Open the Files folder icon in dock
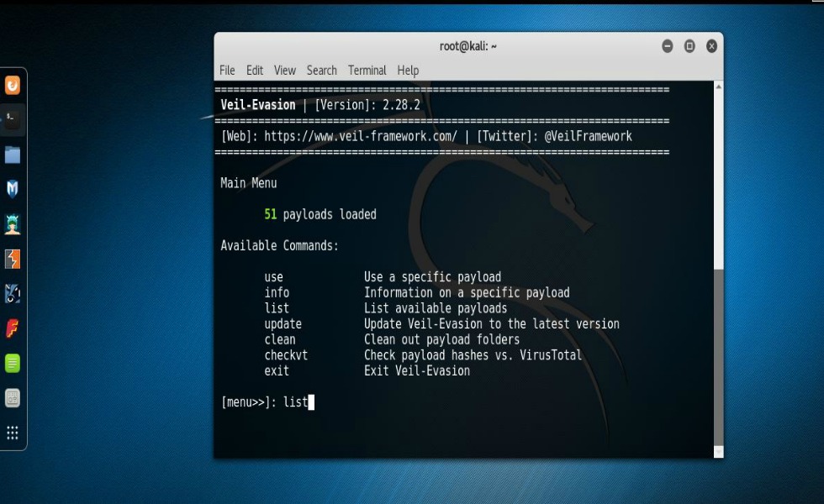 (13, 155)
